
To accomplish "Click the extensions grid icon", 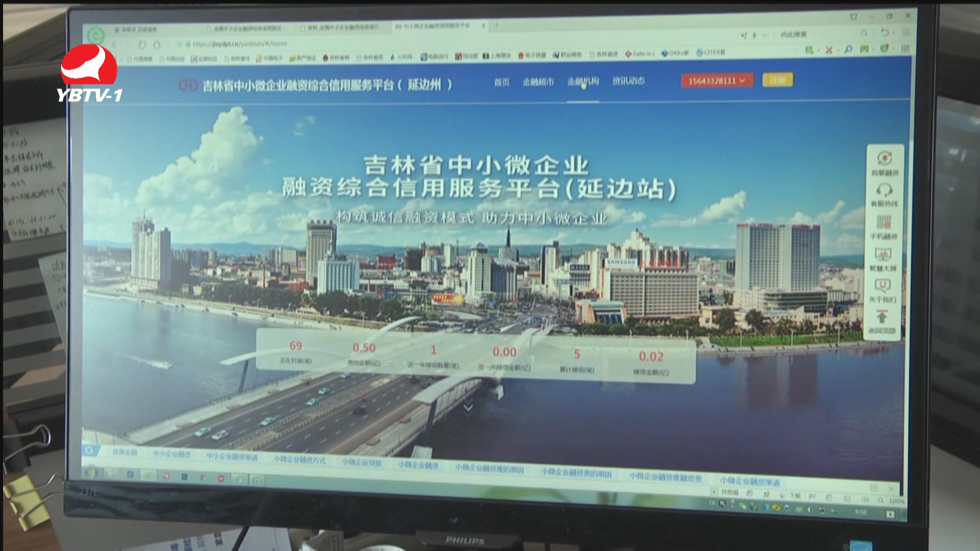I will point(905,48).
